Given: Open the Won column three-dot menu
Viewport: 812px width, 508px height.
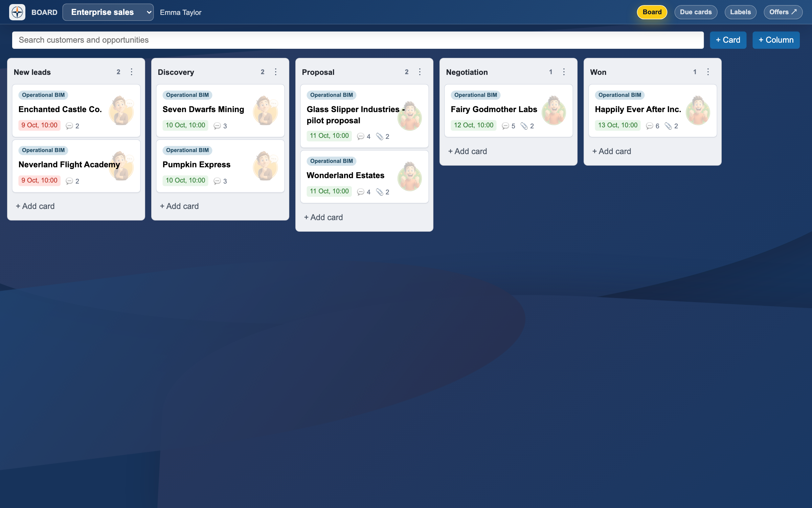Looking at the screenshot, I should pos(708,72).
